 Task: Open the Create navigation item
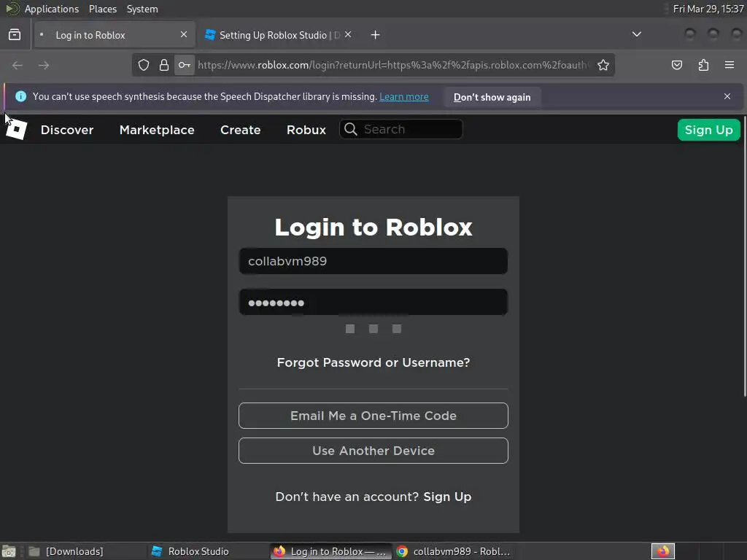(241, 130)
